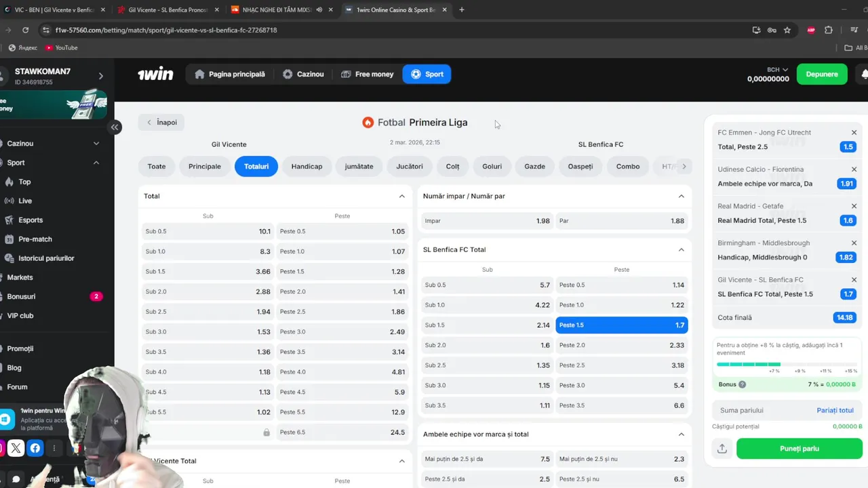Remove FC Emmen - Jong FC Utrecht bet
The height and width of the screenshot is (488, 868).
click(x=854, y=133)
